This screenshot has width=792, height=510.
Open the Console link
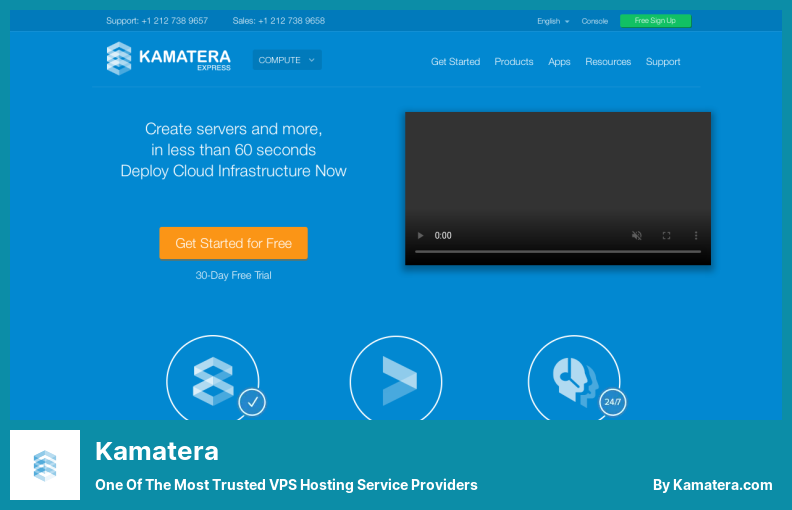coord(595,21)
